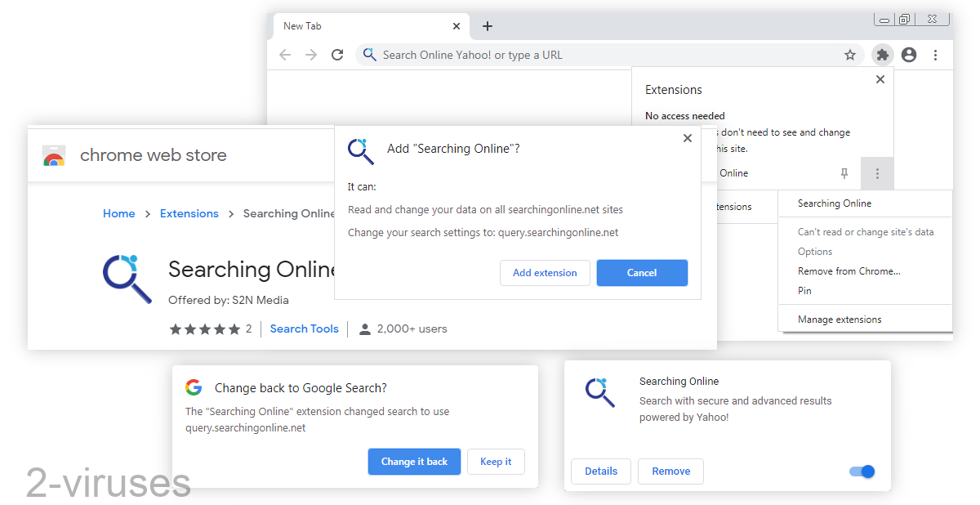This screenshot has height=505, width=980.
Task: Reload the page with the refresh icon
Action: (x=337, y=55)
